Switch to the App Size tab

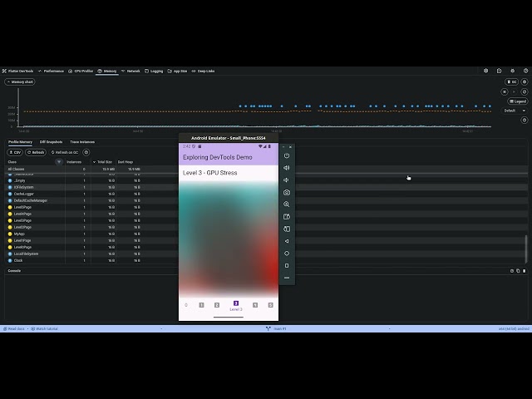click(x=177, y=71)
